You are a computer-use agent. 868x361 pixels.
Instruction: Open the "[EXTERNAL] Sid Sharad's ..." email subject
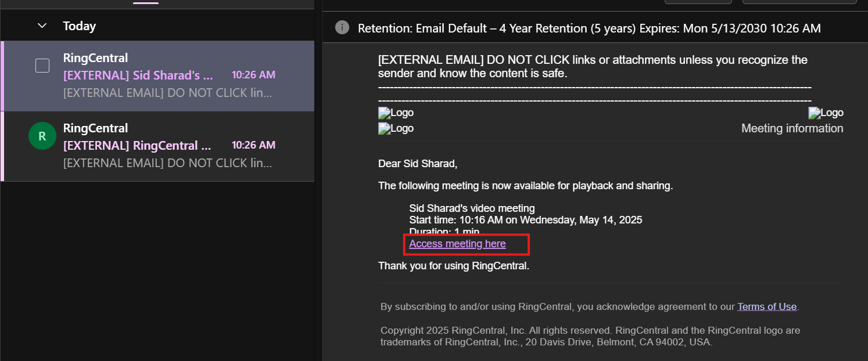pyautogui.click(x=138, y=75)
